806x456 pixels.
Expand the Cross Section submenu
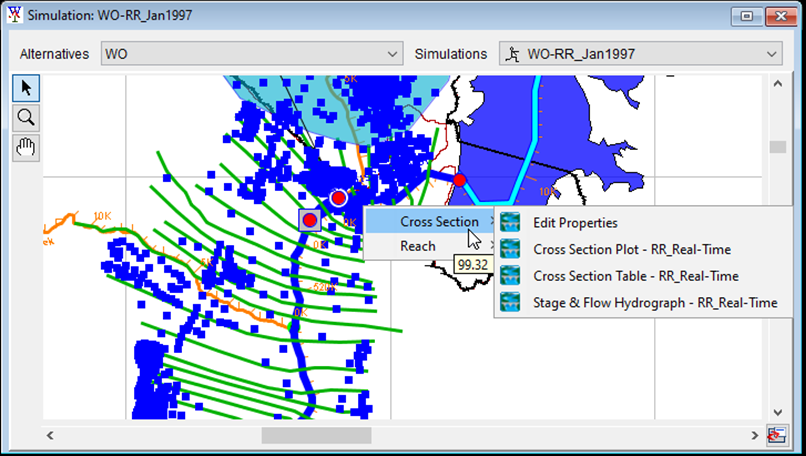[430, 222]
